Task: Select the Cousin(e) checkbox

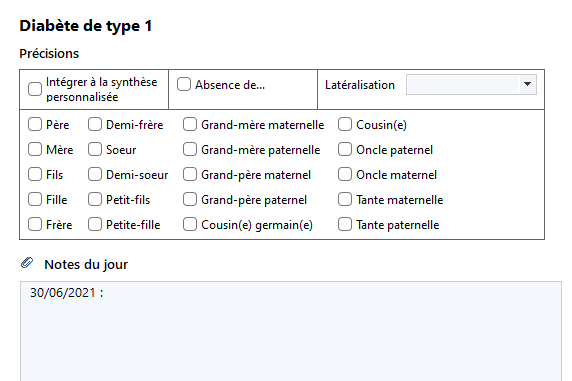Action: [345, 124]
